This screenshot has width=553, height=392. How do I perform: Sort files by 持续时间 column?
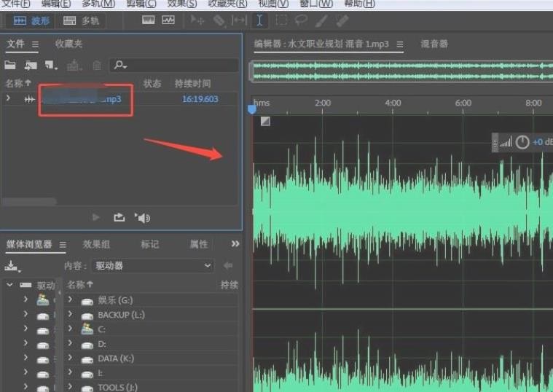click(x=192, y=84)
